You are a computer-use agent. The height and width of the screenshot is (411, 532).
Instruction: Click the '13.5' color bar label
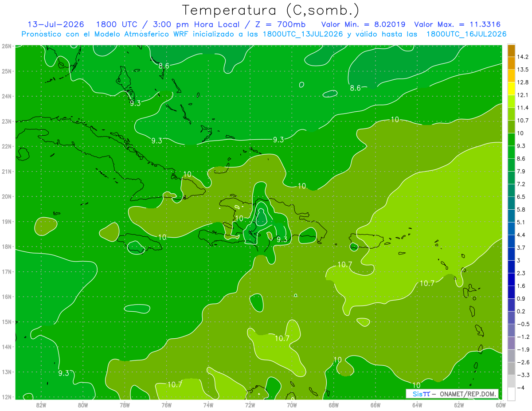point(524,70)
